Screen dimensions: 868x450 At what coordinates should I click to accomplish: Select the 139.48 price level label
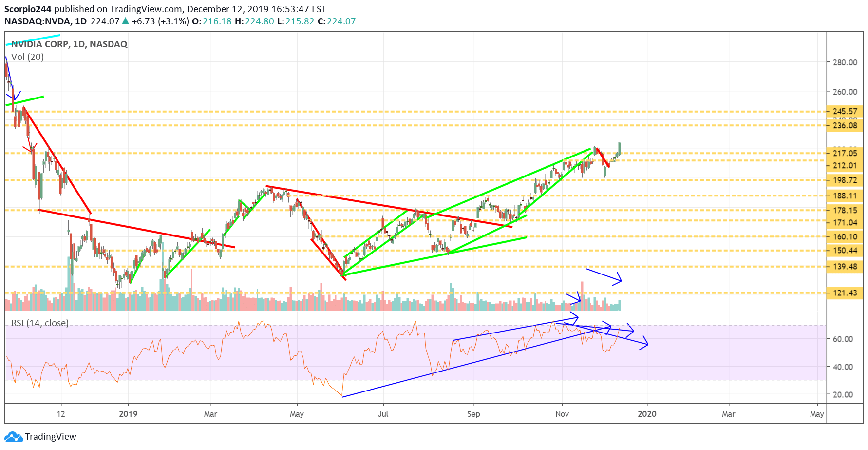click(x=845, y=266)
